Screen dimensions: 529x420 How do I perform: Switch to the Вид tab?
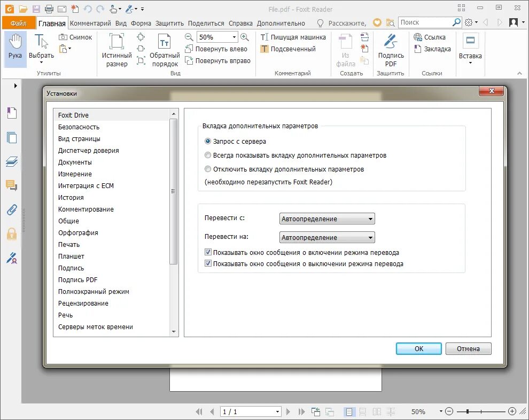pos(121,24)
